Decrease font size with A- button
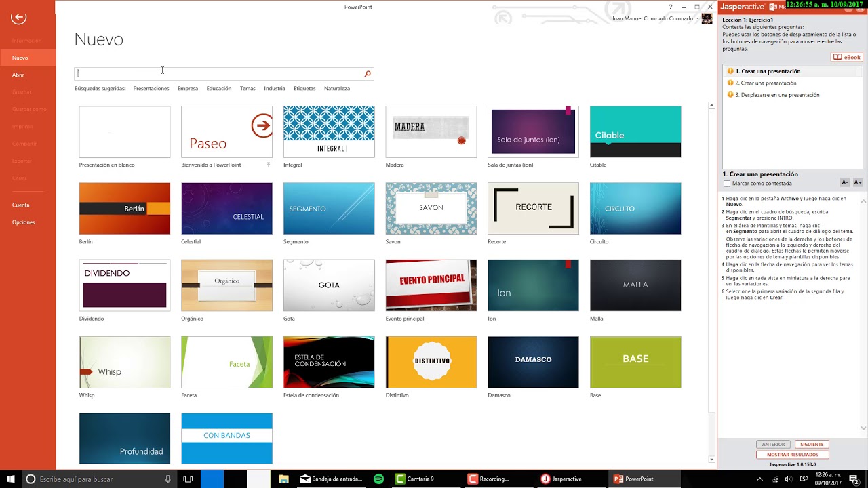The height and width of the screenshot is (488, 868). (844, 183)
